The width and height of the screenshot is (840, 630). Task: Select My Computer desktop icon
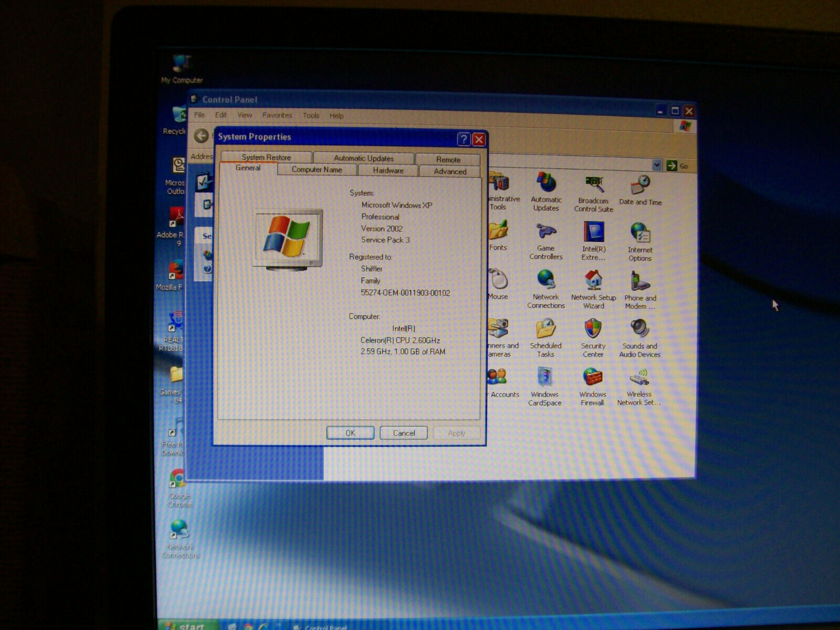pyautogui.click(x=182, y=69)
